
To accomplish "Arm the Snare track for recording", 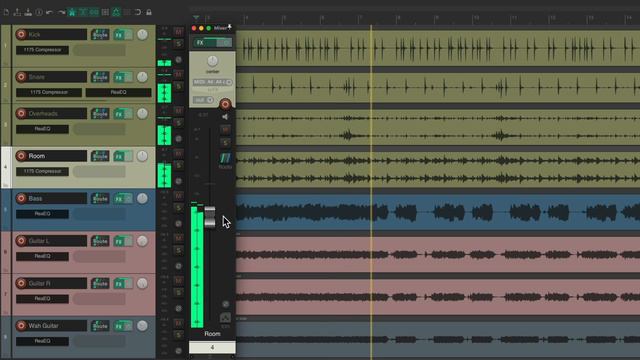I will [x=21, y=77].
